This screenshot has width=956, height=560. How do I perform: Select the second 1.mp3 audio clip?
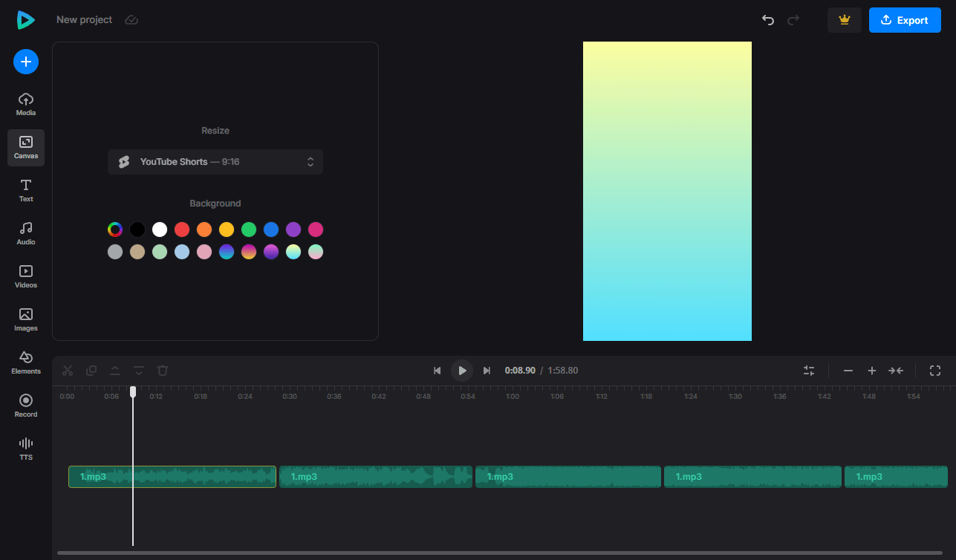click(x=376, y=477)
